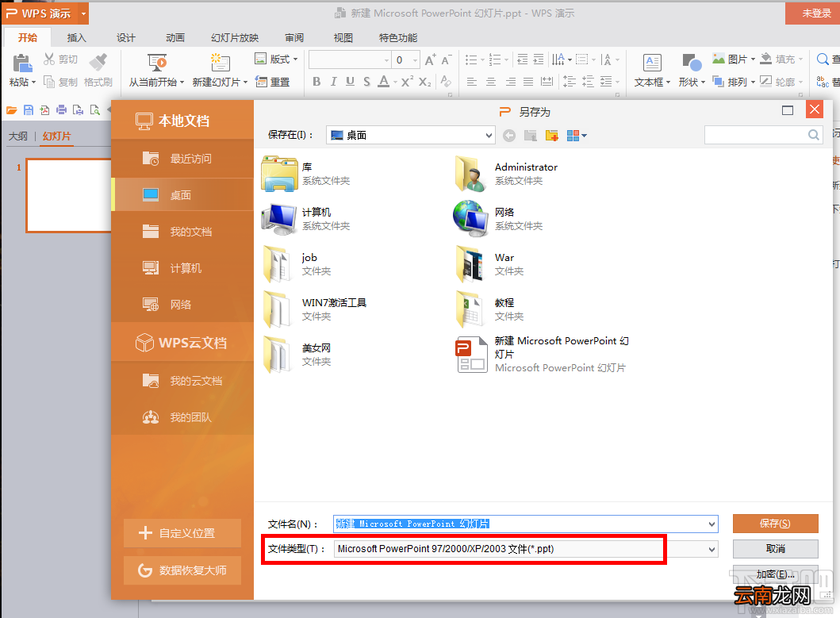
Task: Click the increase font size icon
Action: coord(430,59)
